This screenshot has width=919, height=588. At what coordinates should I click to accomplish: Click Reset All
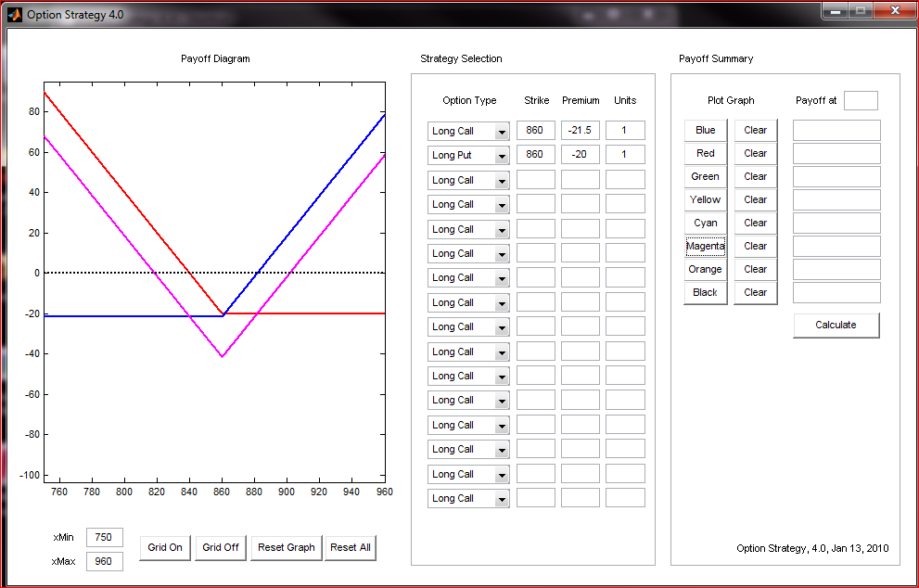tap(351, 547)
